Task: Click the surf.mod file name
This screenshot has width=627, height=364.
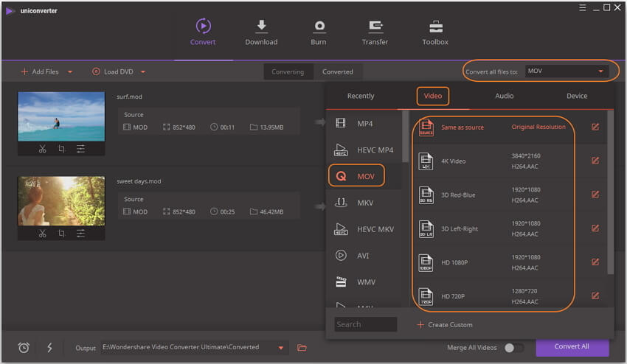Action: tap(129, 97)
